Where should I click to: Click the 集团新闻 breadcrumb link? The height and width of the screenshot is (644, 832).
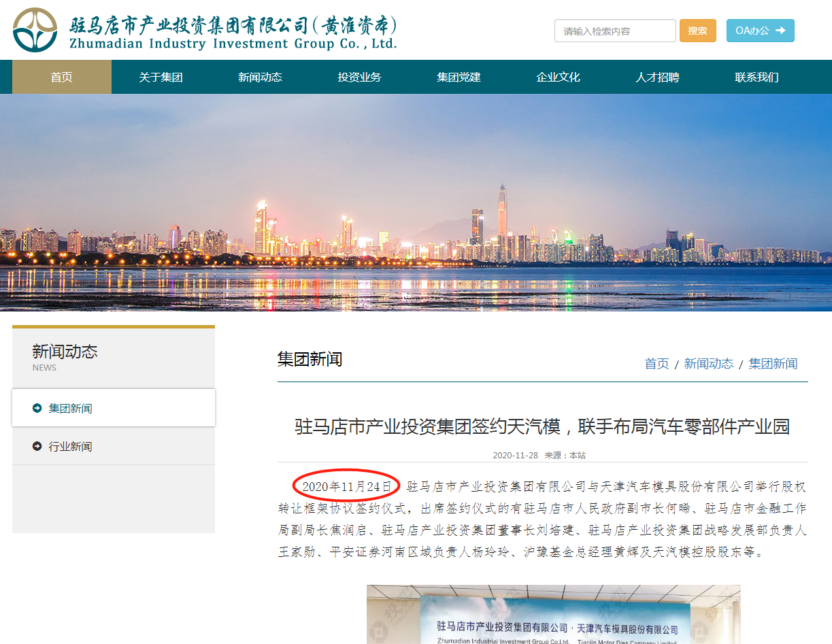click(773, 364)
